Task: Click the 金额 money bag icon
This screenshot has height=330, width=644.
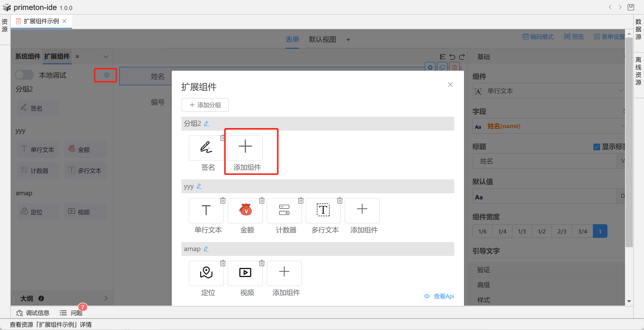Action: 245,210
